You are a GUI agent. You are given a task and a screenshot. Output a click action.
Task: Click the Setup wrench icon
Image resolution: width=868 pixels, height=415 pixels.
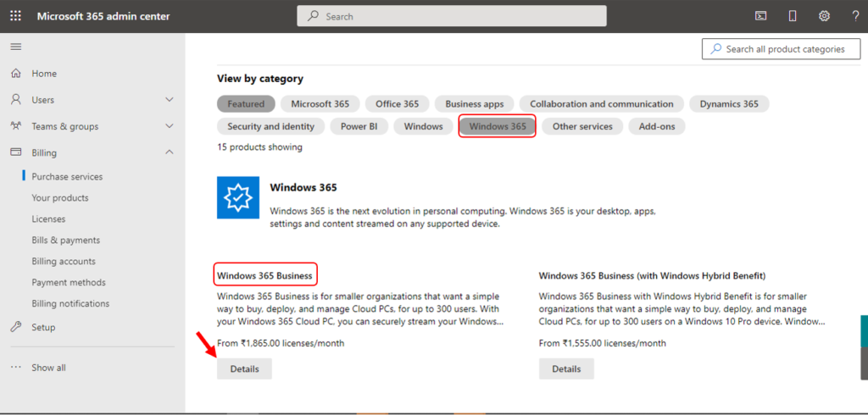[16, 327]
